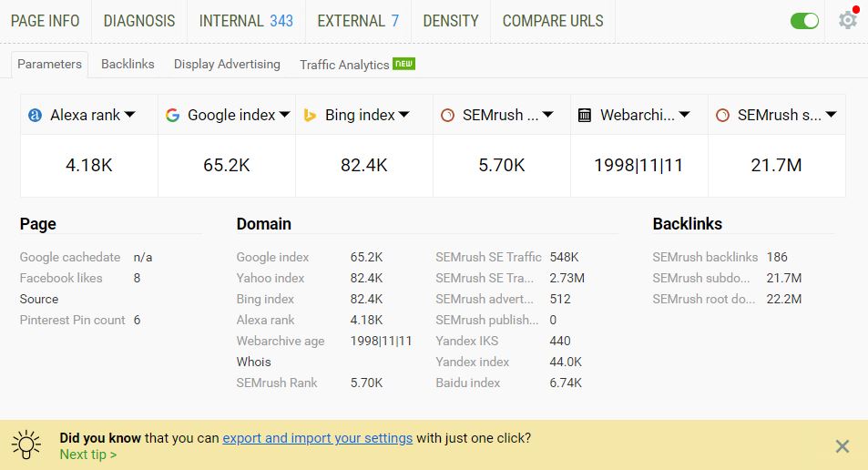868x470 pixels.
Task: Click the Yahoo index label
Action: click(x=271, y=278)
